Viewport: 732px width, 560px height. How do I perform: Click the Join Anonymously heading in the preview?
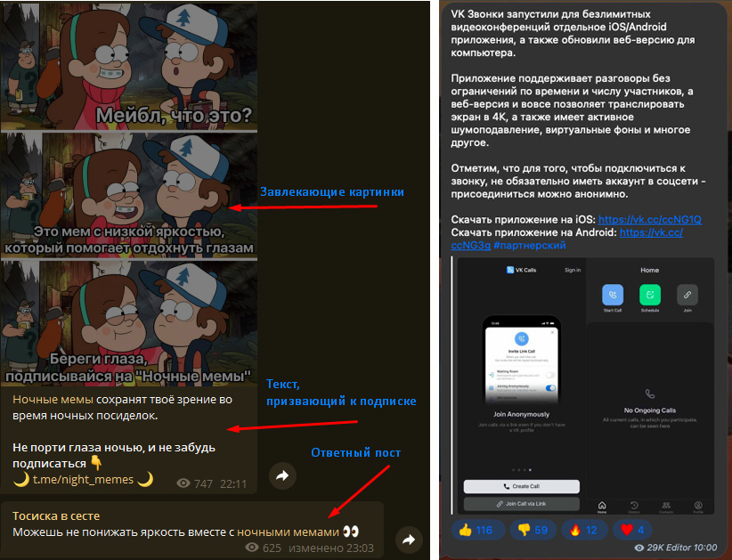pyautogui.click(x=522, y=414)
